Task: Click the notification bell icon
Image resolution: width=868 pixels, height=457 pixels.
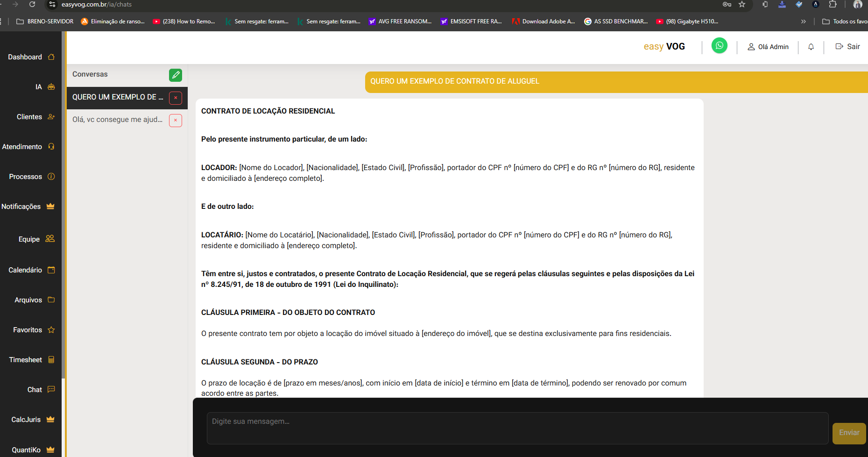Action: [x=811, y=47]
